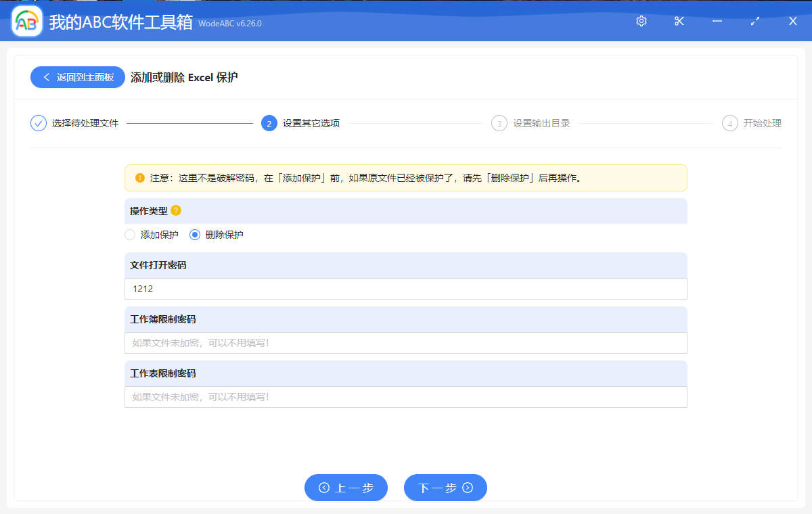The height and width of the screenshot is (514, 812).
Task: Open settings via the gear icon
Action: click(x=641, y=21)
